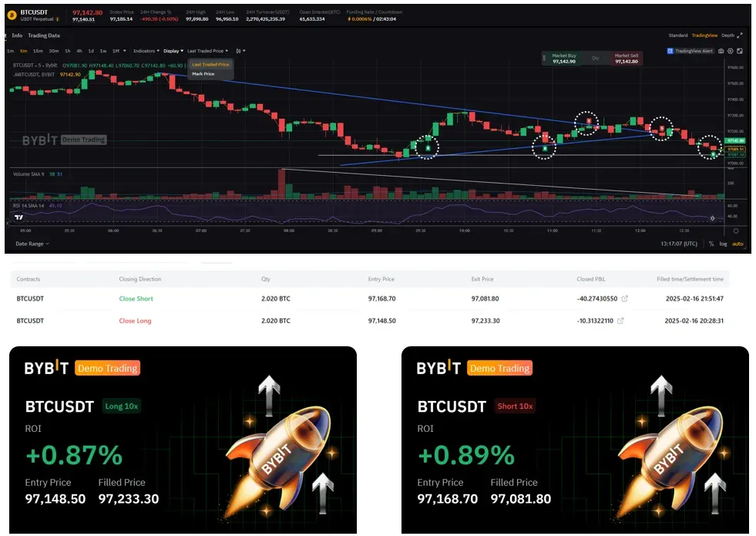Expand the Indicators dropdown
This screenshot has width=756, height=536.
[x=146, y=51]
